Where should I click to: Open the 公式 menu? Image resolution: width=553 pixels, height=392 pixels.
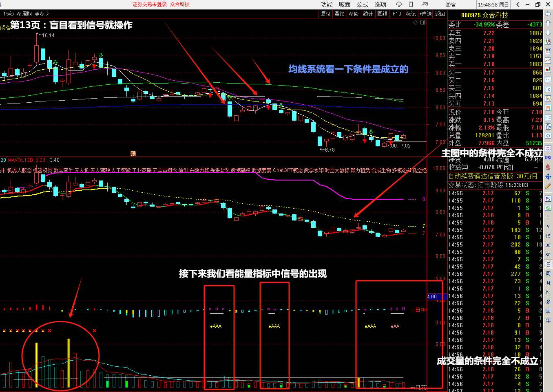click(363, 4)
